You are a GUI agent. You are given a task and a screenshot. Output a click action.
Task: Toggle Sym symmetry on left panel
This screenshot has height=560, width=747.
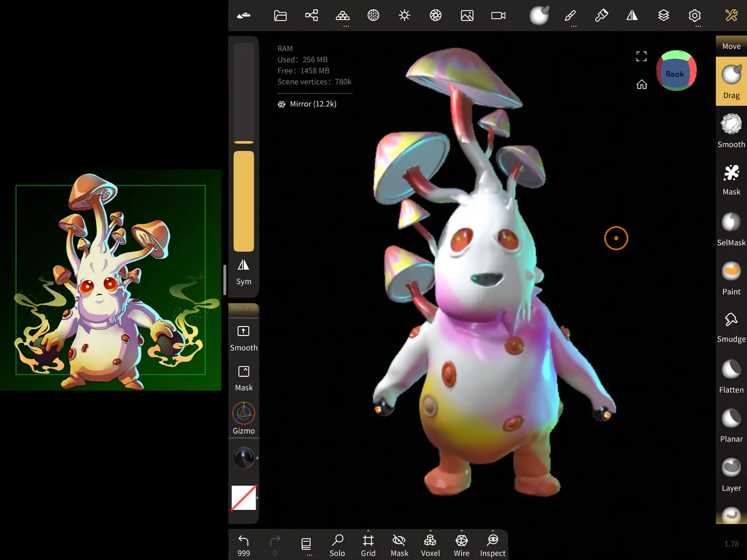[243, 272]
